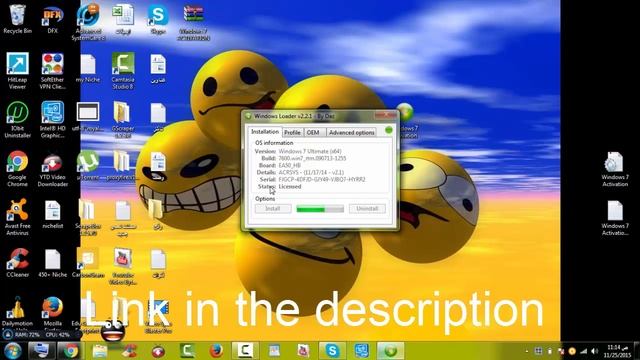
Task: Select the Board value EA50_HB
Action: 289,165
